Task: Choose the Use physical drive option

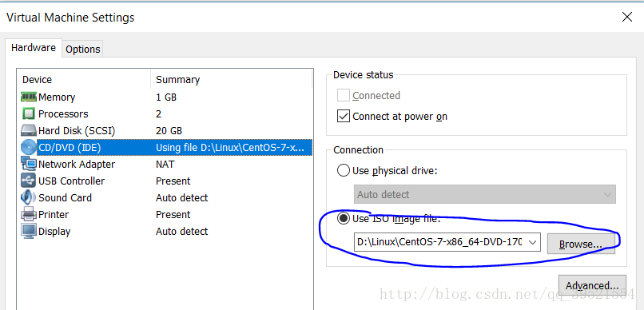Action: (x=343, y=170)
